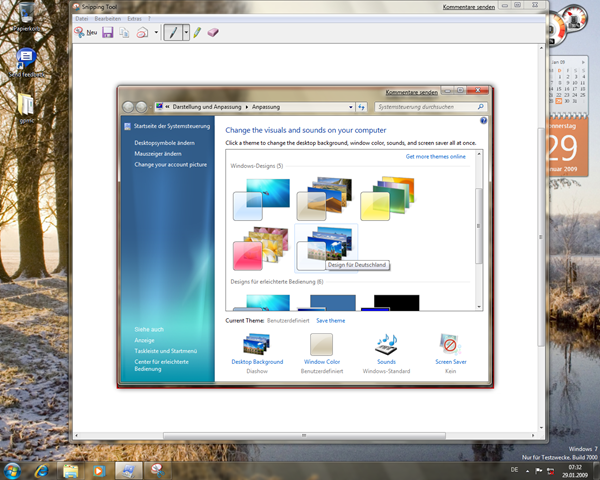Click the Neu (new snip) button
Viewport: 600px width, 480px height.
point(86,33)
